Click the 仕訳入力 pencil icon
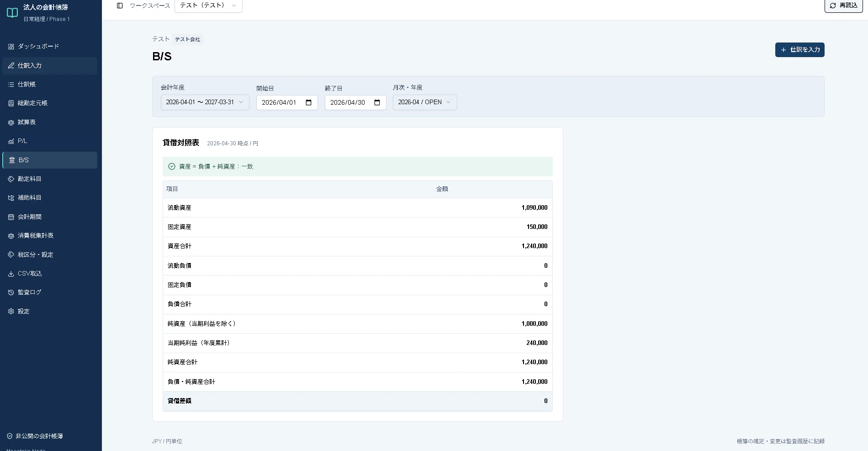 (11, 66)
